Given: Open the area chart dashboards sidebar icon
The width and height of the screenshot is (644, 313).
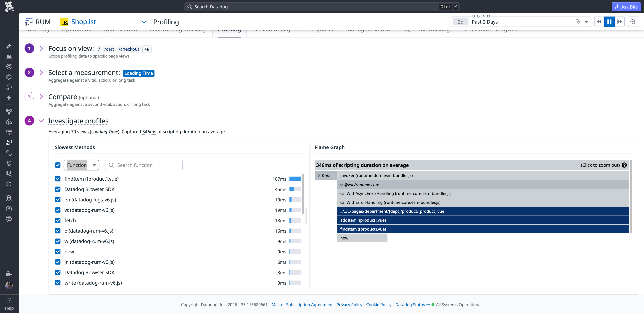Looking at the screenshot, I should pos(9,56).
